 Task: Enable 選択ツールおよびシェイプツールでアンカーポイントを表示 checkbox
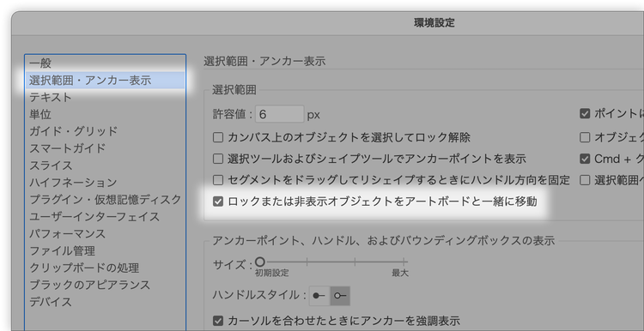click(x=218, y=159)
